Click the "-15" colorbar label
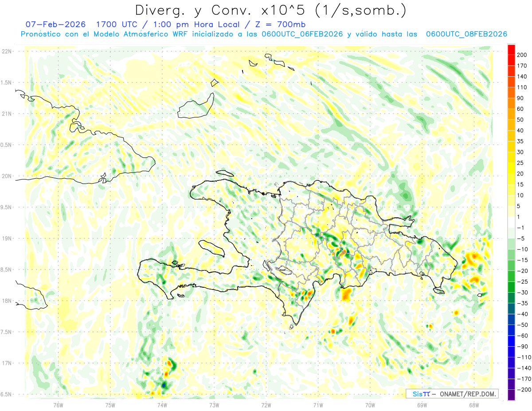The image size is (532, 411). [x=523, y=260]
